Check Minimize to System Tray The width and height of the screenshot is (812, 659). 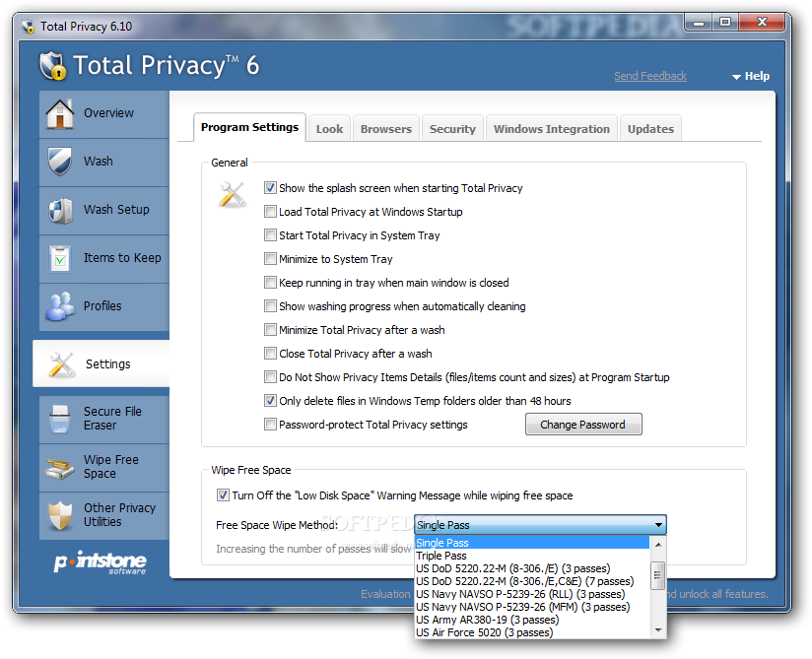[x=270, y=259]
